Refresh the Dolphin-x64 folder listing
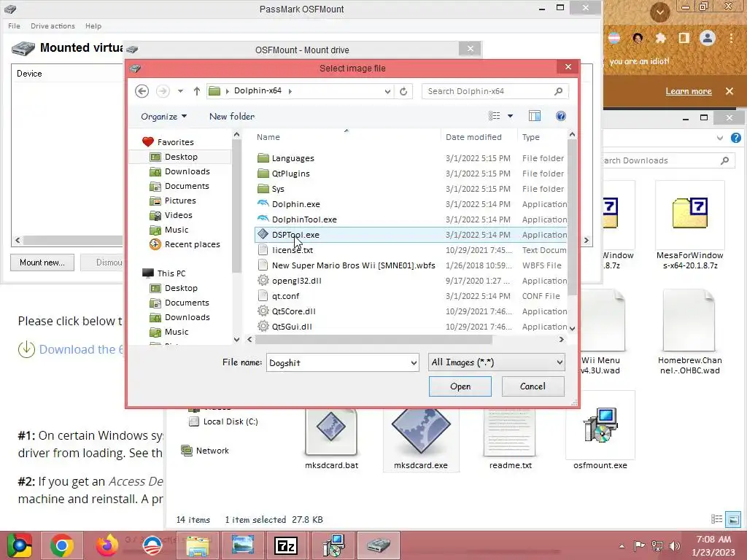Image resolution: width=747 pixels, height=560 pixels. (403, 91)
